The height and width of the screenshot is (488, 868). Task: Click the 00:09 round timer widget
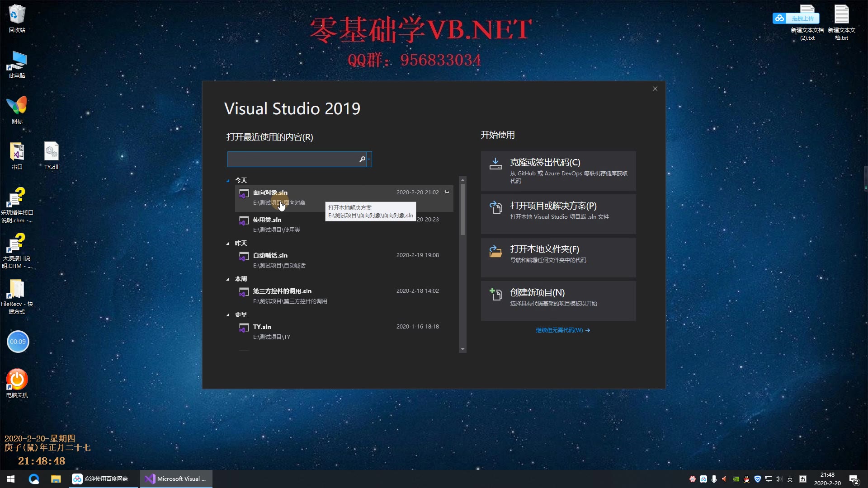(x=18, y=342)
